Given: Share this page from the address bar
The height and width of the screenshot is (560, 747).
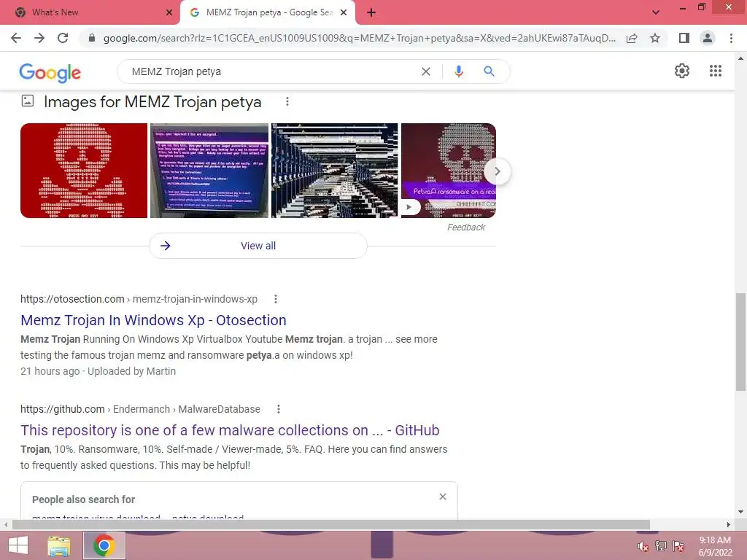Looking at the screenshot, I should tap(632, 38).
